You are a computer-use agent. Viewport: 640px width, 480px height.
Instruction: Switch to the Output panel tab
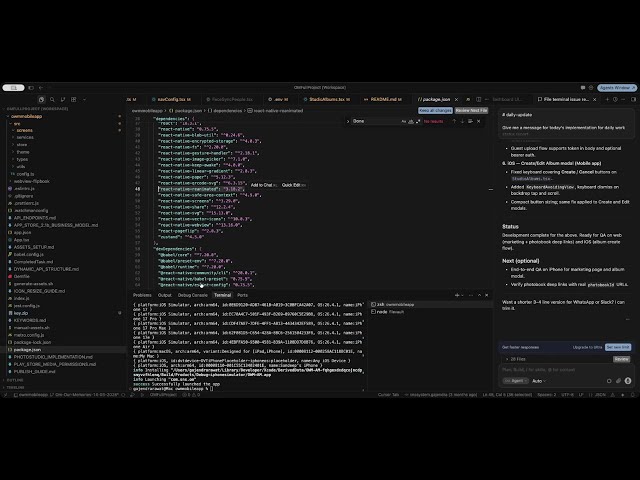pos(164,295)
